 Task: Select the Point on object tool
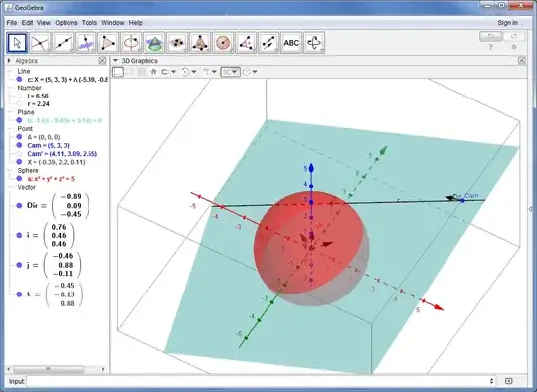click(40, 43)
